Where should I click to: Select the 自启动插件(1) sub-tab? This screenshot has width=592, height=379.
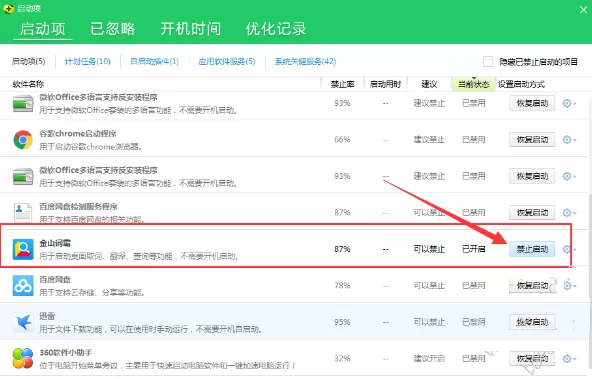coord(154,61)
